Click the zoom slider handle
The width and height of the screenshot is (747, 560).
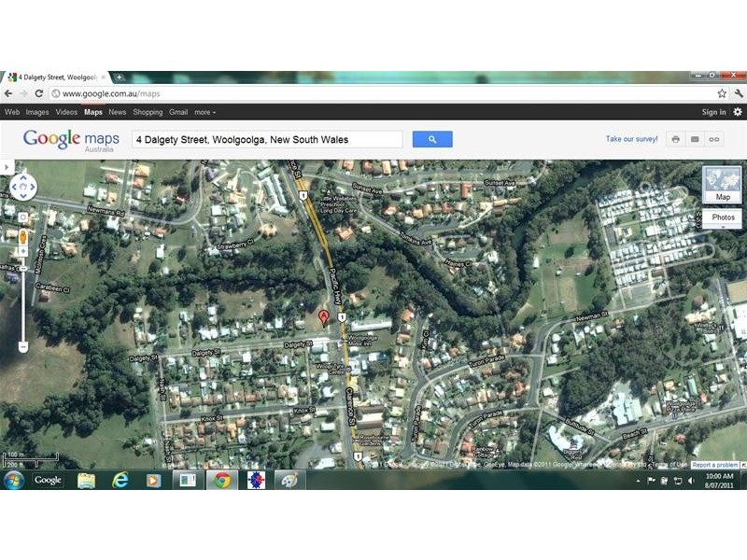[22, 269]
